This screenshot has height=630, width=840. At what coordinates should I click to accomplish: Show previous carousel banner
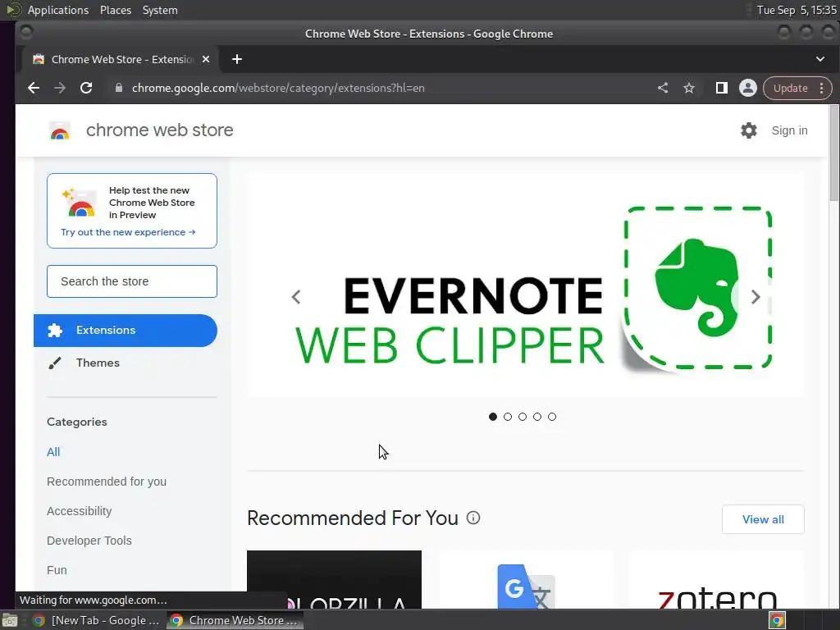(295, 297)
